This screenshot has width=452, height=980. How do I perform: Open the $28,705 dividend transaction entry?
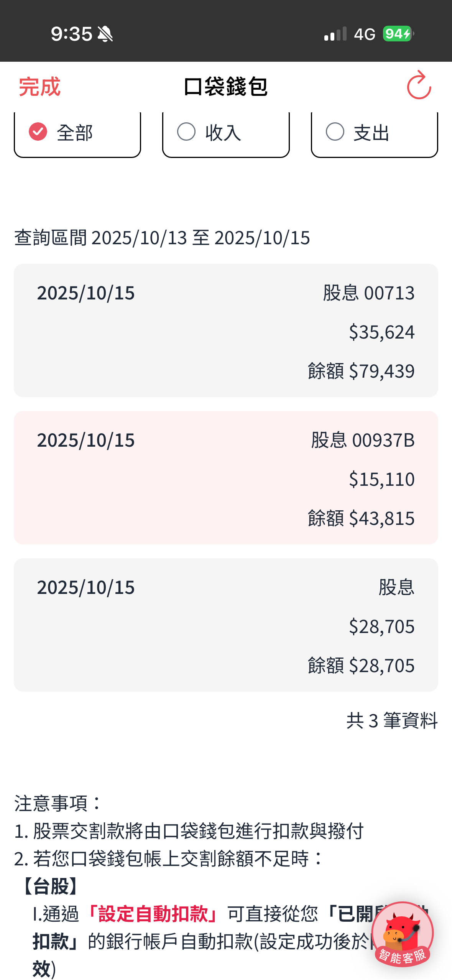tap(226, 625)
